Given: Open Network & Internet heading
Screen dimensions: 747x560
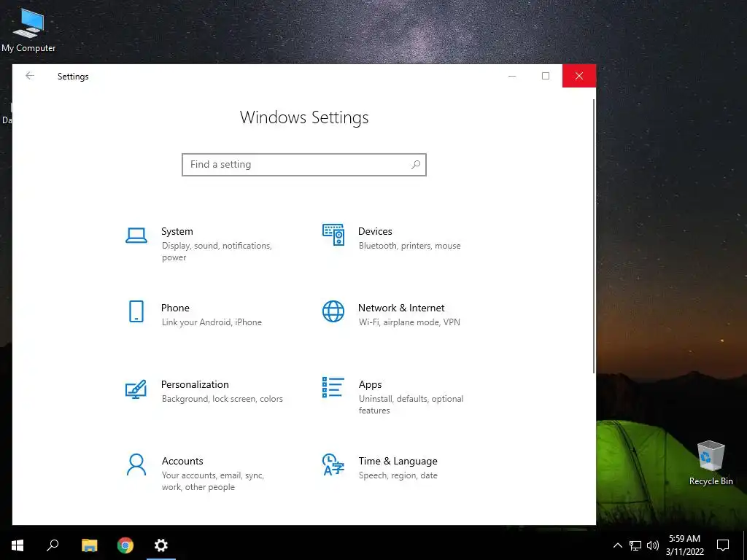Looking at the screenshot, I should (x=401, y=308).
